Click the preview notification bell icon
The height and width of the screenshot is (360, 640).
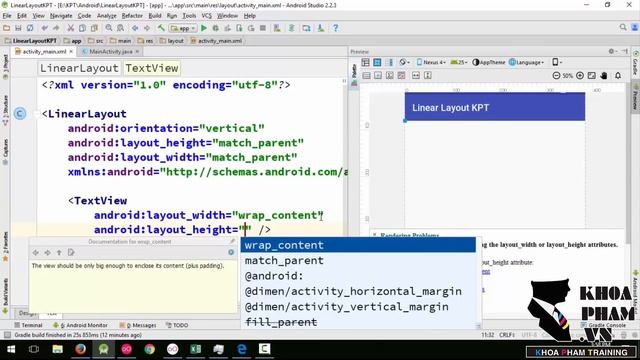click(x=618, y=76)
